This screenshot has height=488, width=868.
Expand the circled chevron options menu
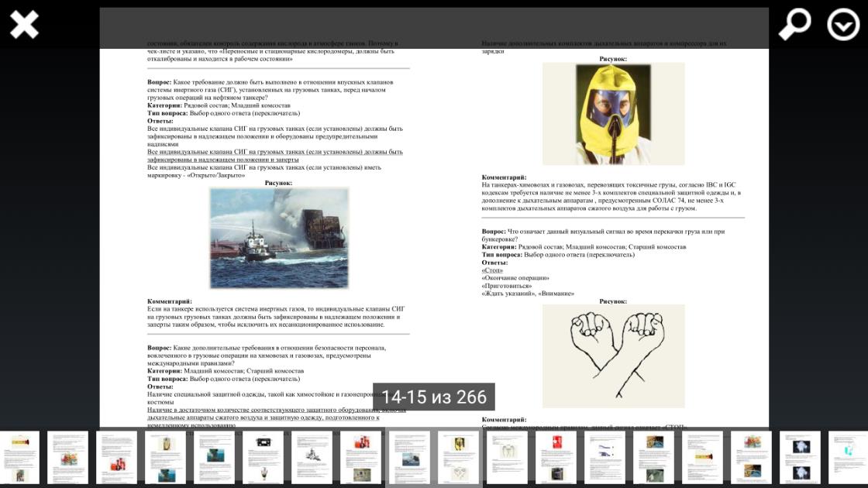pyautogui.click(x=843, y=25)
